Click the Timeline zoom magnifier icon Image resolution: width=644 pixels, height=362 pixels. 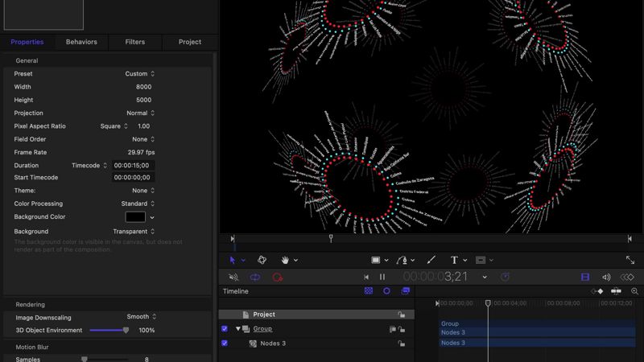pos(634,291)
